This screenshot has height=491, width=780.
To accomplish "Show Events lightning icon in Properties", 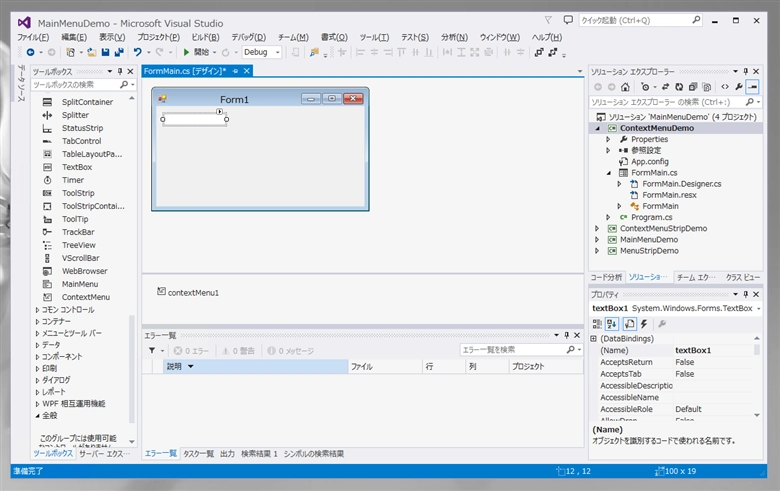I will tap(644, 324).
